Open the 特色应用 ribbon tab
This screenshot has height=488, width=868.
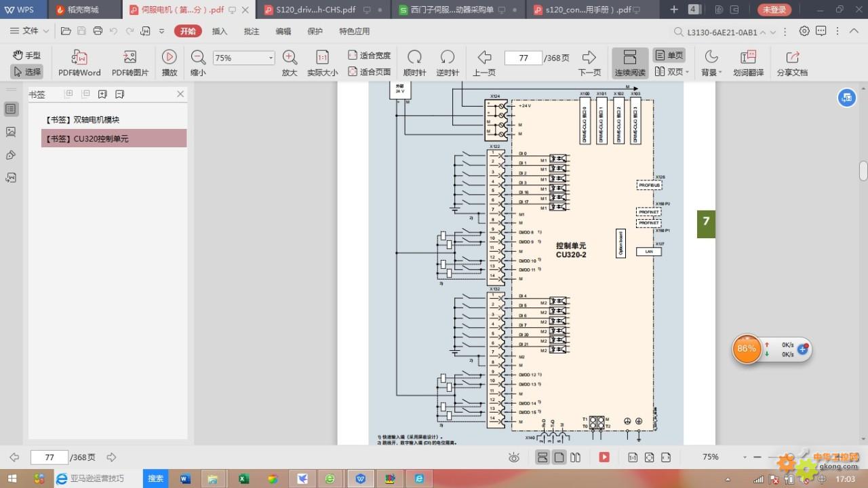(355, 31)
